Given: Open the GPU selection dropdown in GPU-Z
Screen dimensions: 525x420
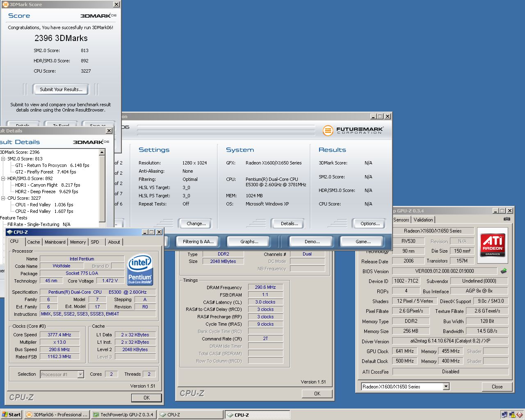Looking at the screenshot, I should 446,386.
